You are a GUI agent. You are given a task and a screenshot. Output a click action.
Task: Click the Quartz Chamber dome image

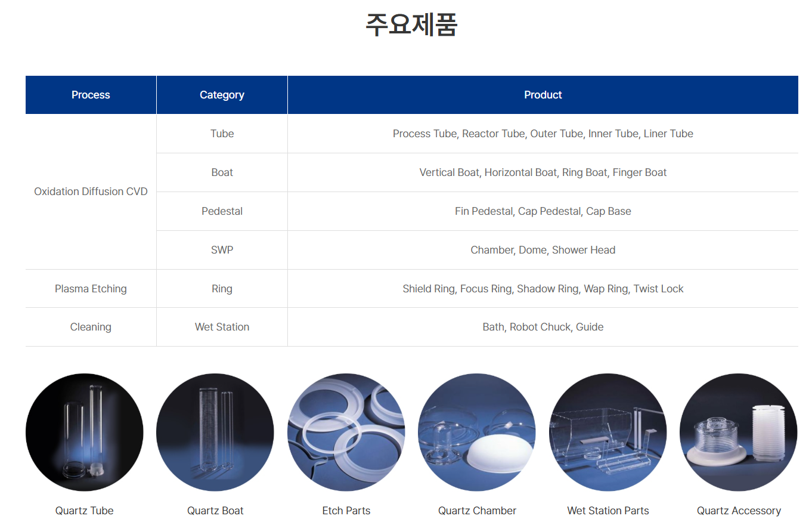point(477,433)
